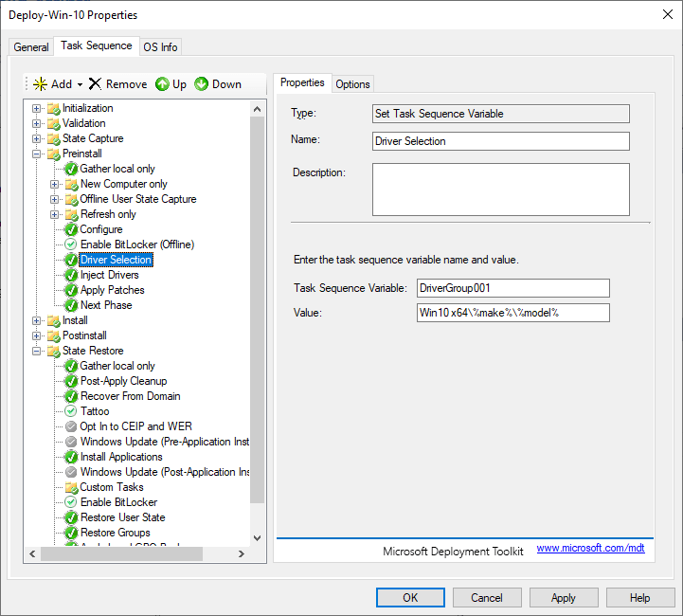Viewport: 683px width, 616px height.
Task: Click the Add starburst icon in toolbar
Action: pos(40,84)
